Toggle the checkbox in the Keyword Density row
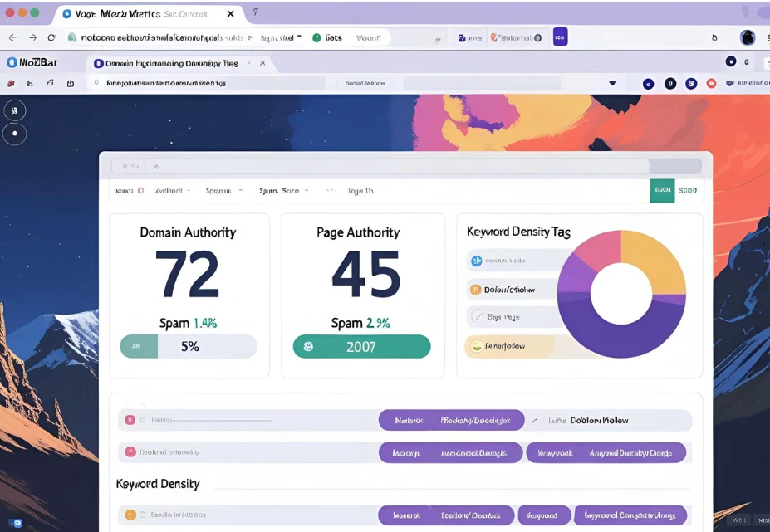The width and height of the screenshot is (770, 532). tap(142, 515)
